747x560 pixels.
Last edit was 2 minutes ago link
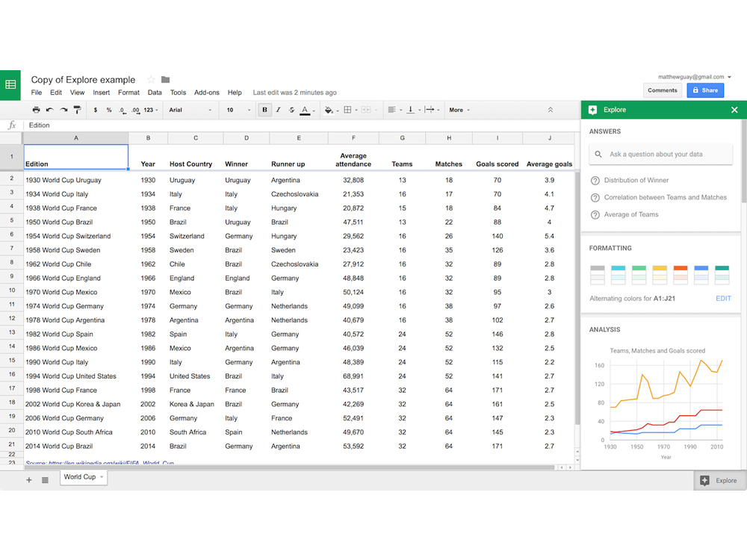click(x=294, y=93)
